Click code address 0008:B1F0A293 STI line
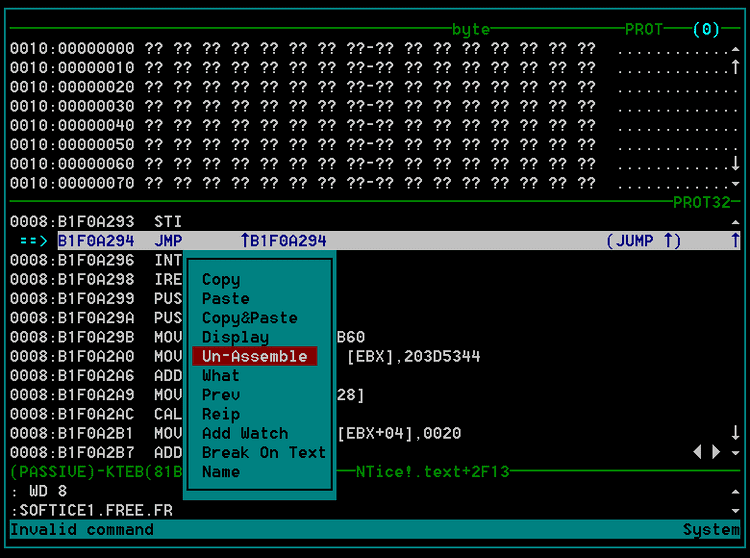The image size is (750, 558). click(96, 222)
